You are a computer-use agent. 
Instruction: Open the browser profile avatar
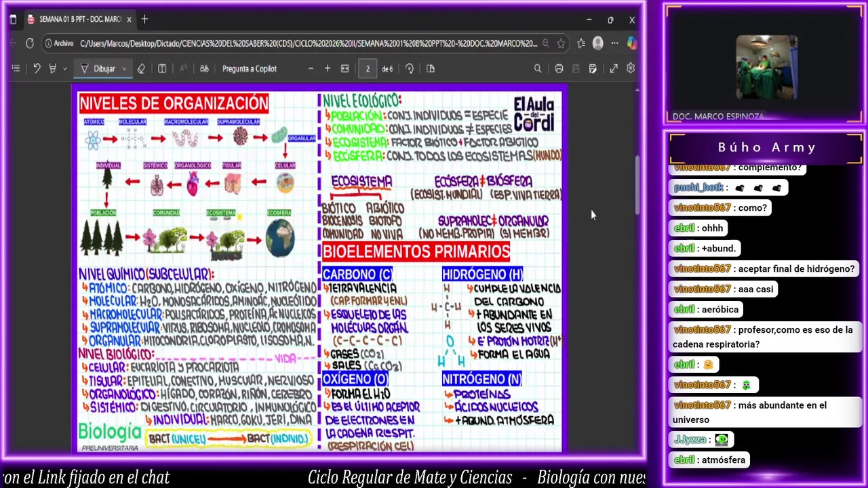[597, 43]
